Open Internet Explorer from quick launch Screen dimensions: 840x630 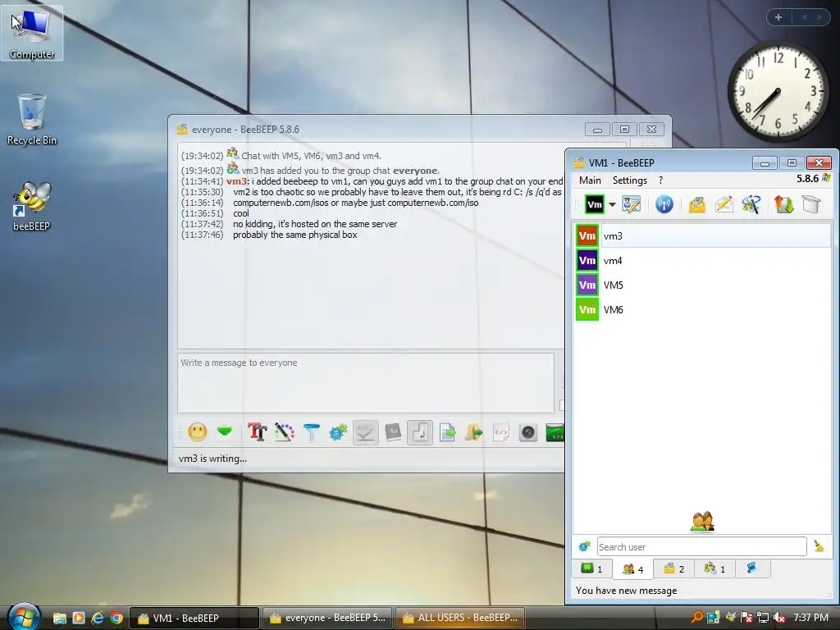coord(98,618)
